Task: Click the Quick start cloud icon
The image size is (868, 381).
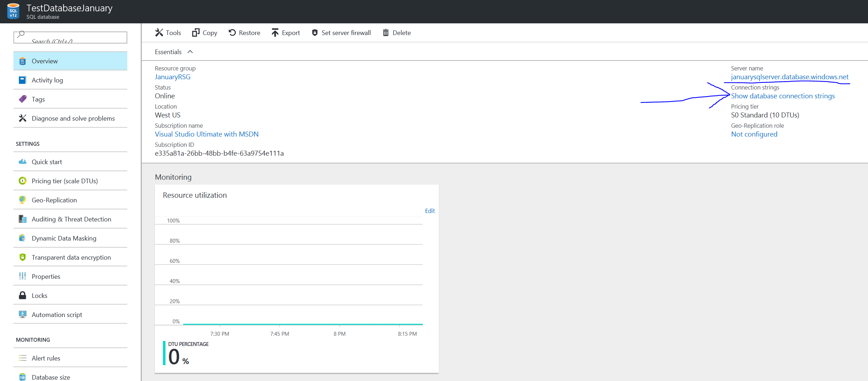Action: point(23,162)
